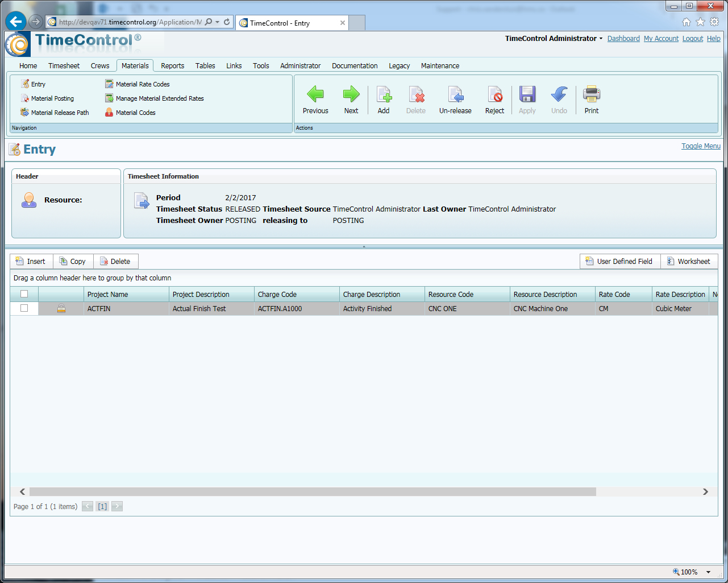Collapse the header panel splitter arrow
Image resolution: width=728 pixels, height=583 pixels.
coord(364,247)
